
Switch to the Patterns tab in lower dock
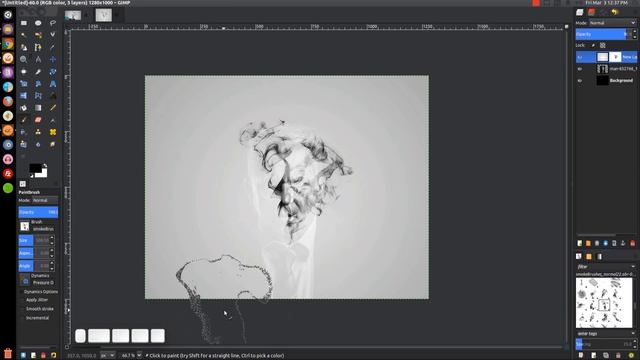tap(589, 256)
